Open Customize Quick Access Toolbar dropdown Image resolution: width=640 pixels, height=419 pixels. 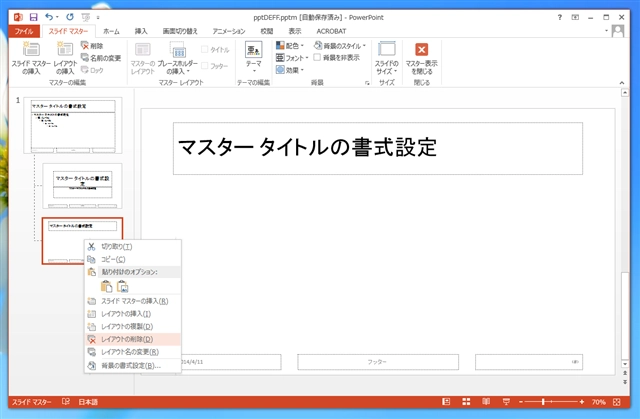[98, 18]
